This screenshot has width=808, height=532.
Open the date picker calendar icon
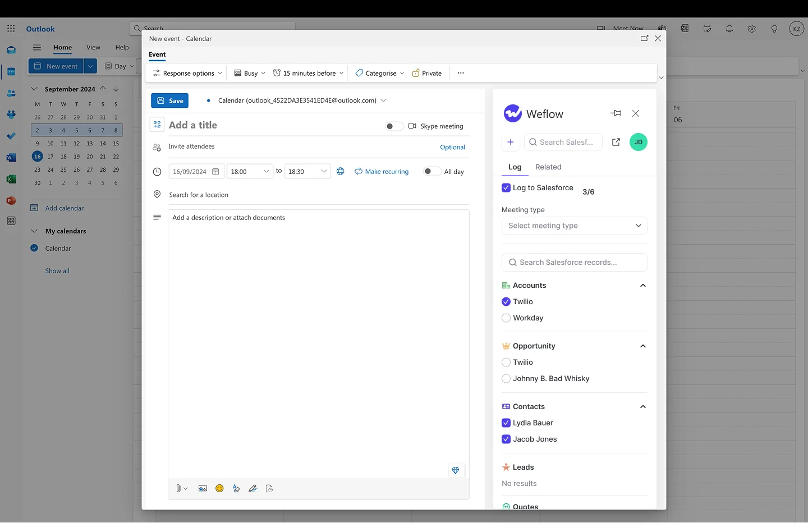tap(215, 172)
